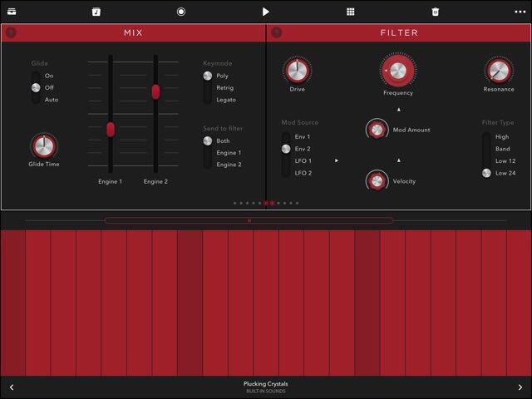
Task: Set Glide to On
Action: 49,76
